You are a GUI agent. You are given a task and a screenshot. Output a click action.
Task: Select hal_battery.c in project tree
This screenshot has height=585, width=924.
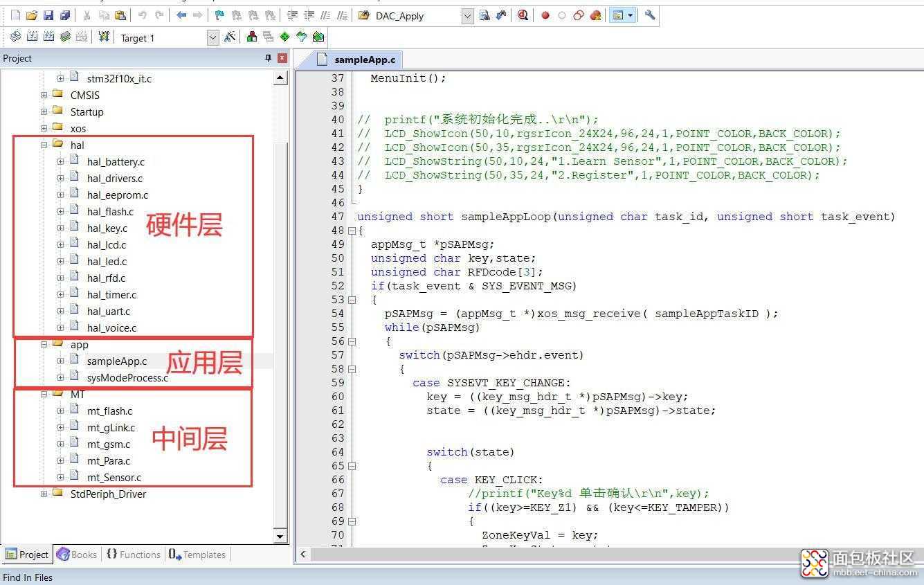click(x=116, y=161)
